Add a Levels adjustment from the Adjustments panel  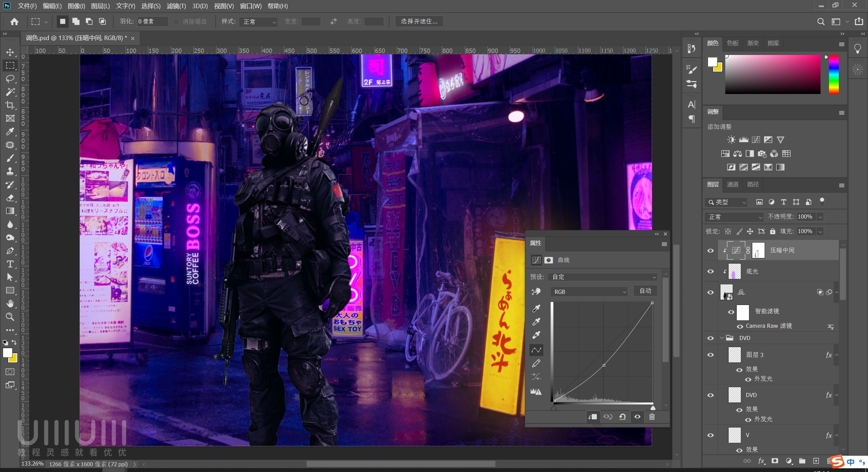tap(744, 140)
